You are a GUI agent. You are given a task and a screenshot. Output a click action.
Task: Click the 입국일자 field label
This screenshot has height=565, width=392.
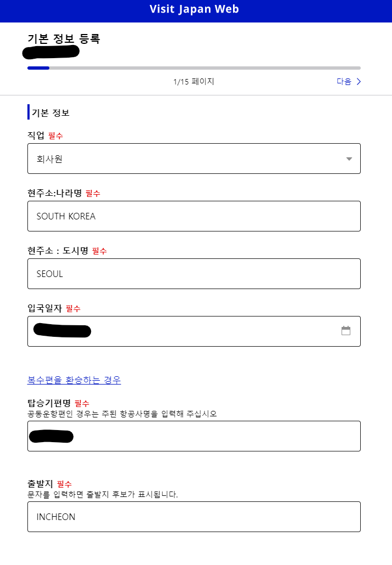(45, 308)
